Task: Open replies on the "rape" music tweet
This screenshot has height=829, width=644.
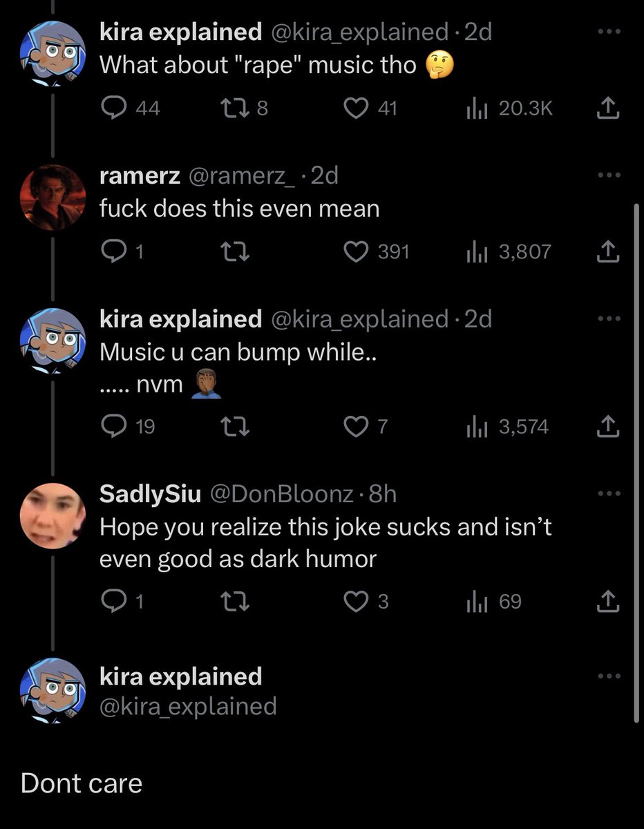Action: [x=129, y=108]
